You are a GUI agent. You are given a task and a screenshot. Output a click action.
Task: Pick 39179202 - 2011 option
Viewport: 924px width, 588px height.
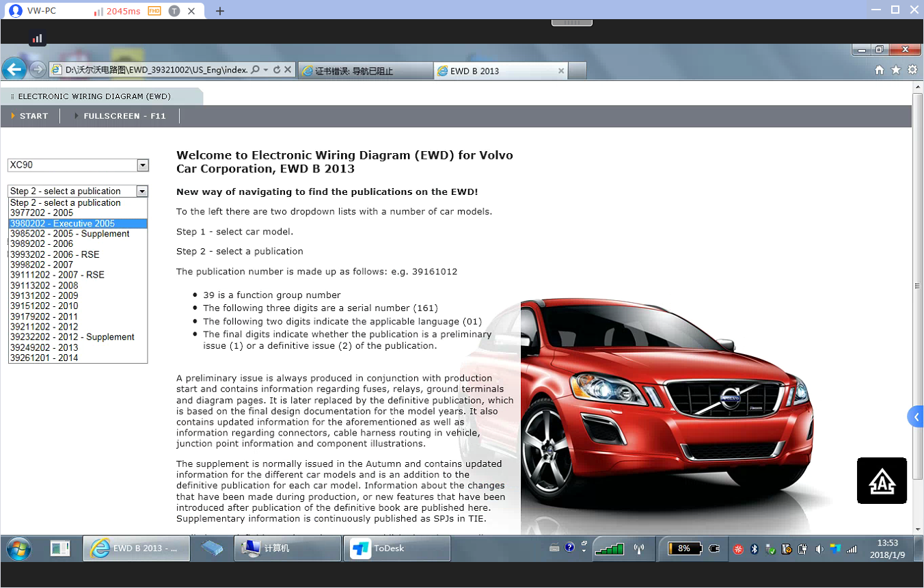(x=78, y=317)
